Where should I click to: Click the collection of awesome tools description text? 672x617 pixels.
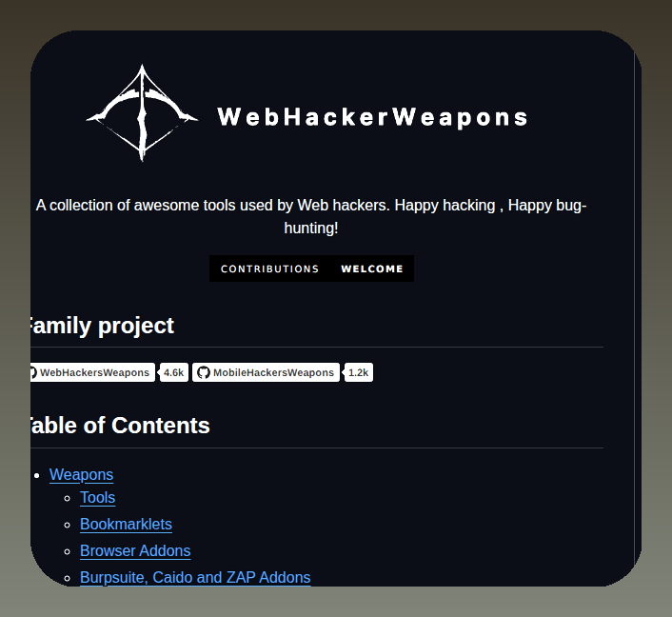point(311,216)
